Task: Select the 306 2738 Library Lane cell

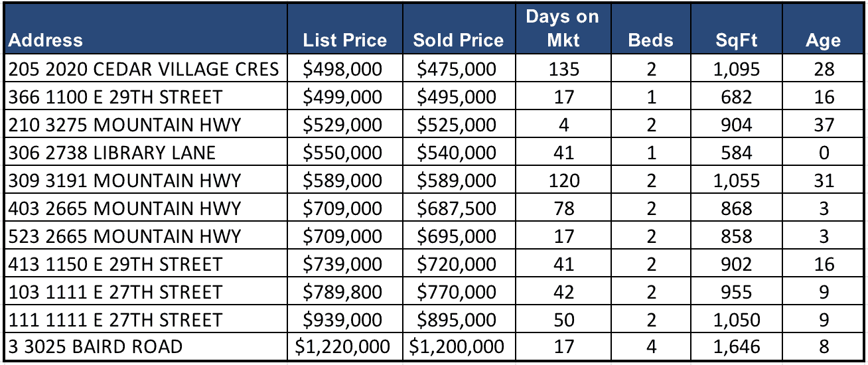Action: point(111,153)
